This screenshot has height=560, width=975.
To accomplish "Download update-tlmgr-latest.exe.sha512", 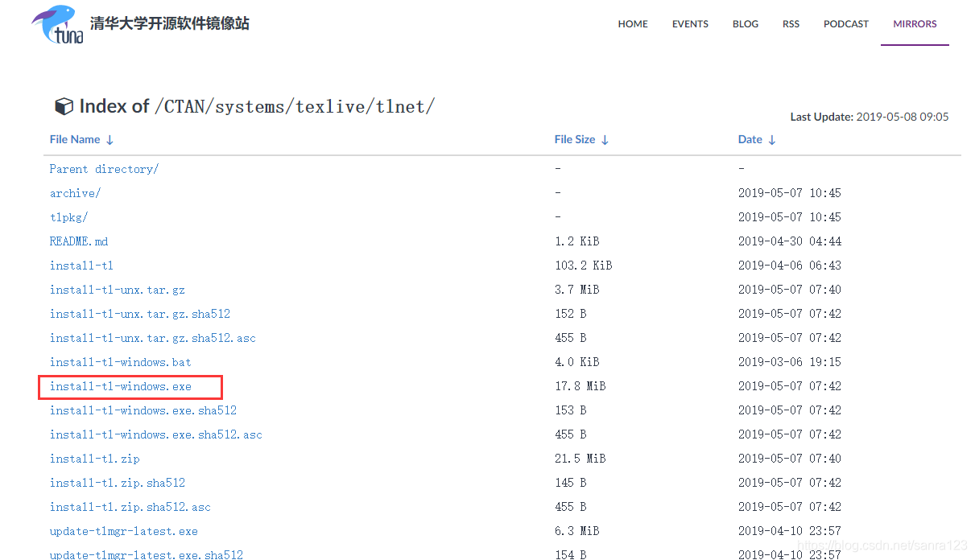I will coord(146,554).
